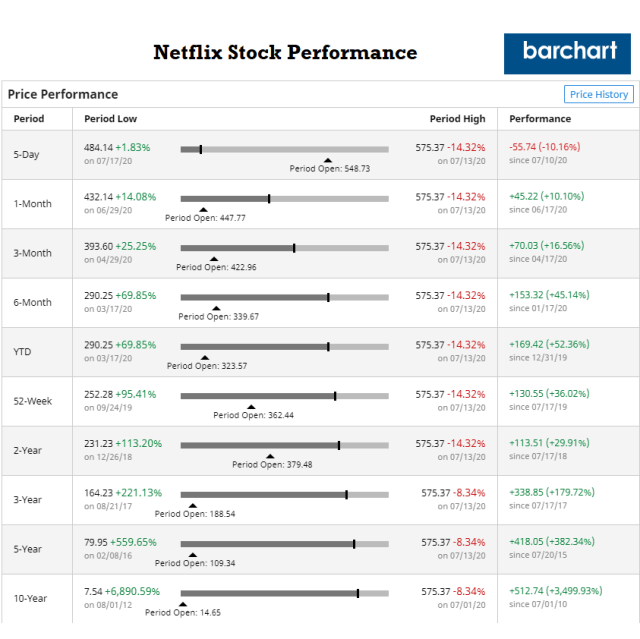
Task: Click the 2-Year period open triangle marker
Action: [x=269, y=456]
